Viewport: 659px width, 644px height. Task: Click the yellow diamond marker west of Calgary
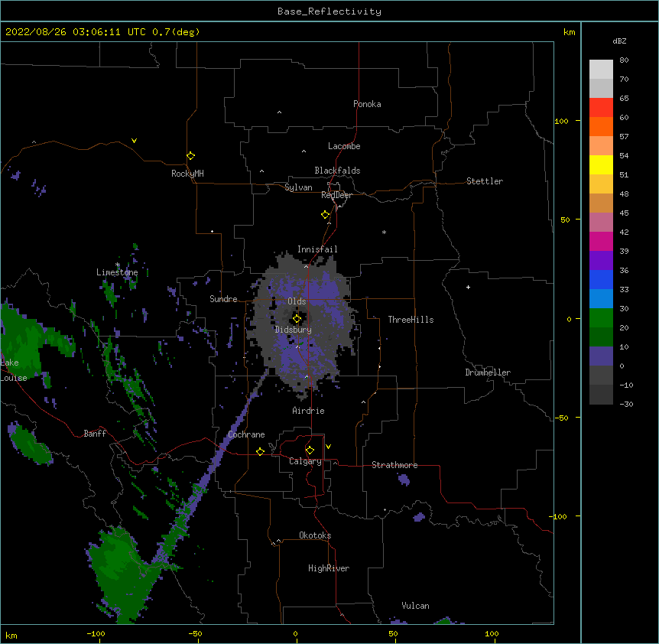pyautogui.click(x=260, y=451)
